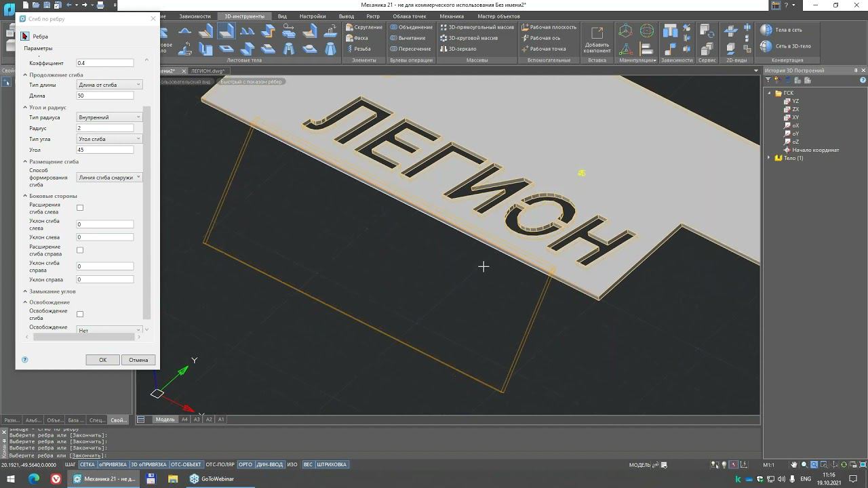Toggle ДИН-ВВОД dynamic input mode

click(270, 465)
